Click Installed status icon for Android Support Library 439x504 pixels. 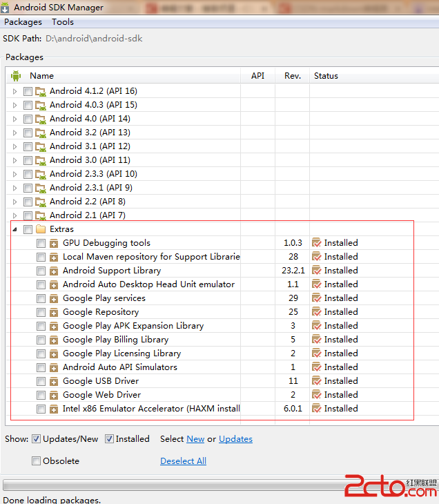click(317, 271)
